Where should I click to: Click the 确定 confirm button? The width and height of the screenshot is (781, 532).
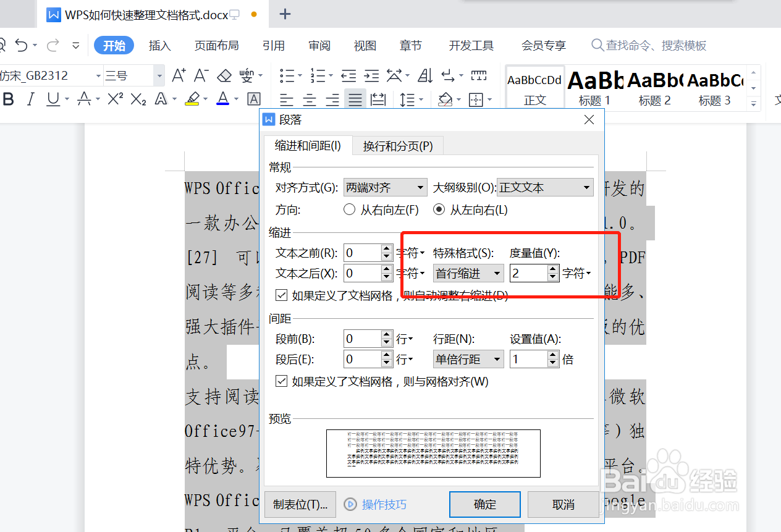pos(484,504)
